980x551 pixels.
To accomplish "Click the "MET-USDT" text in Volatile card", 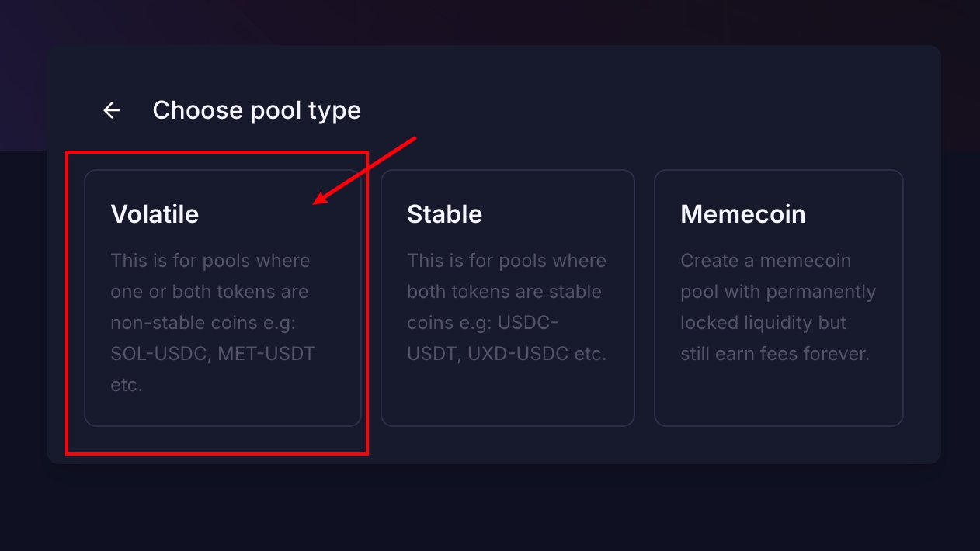I will [x=266, y=354].
